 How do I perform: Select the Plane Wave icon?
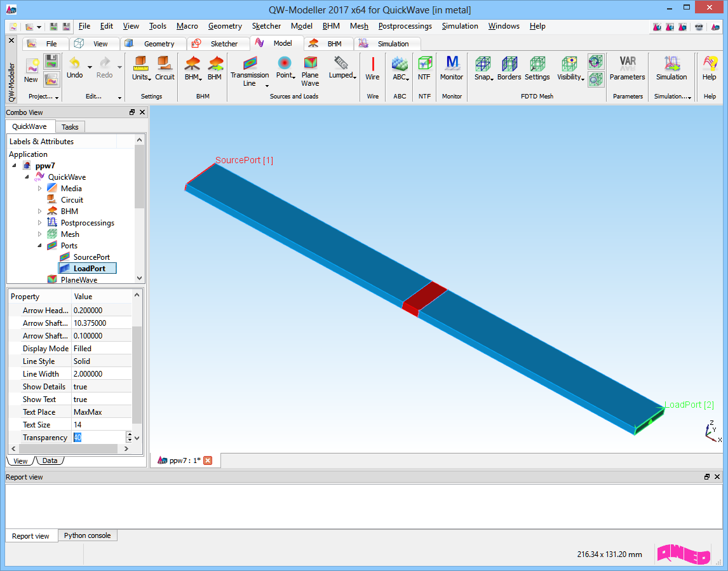[x=310, y=63]
